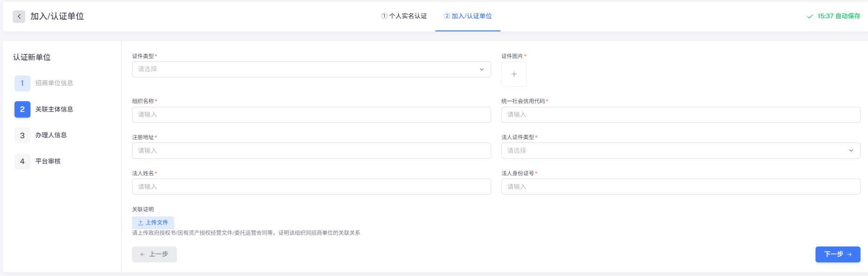Switch to the 个人实名认证 tab
Image resolution: width=868 pixels, height=276 pixels.
coord(404,16)
